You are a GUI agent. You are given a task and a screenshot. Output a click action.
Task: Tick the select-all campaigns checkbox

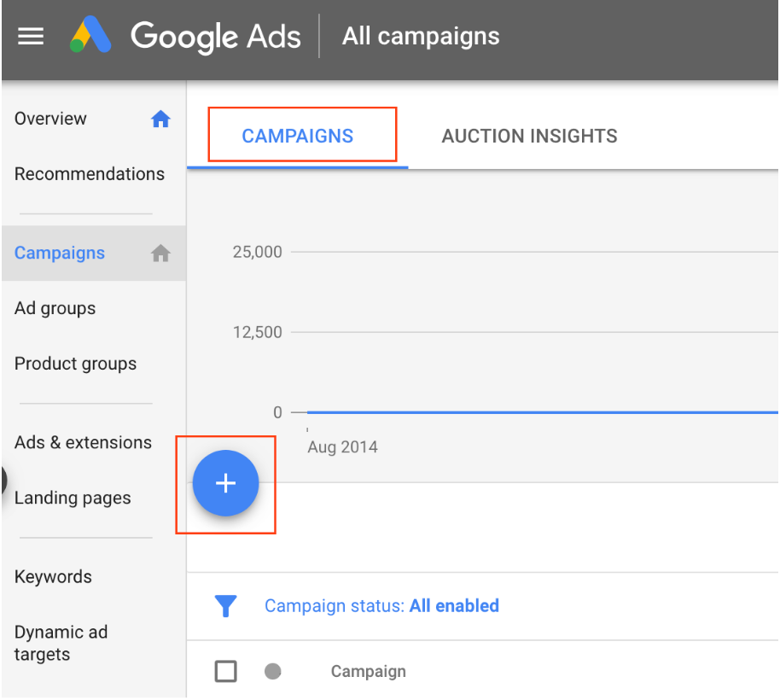pos(226,671)
